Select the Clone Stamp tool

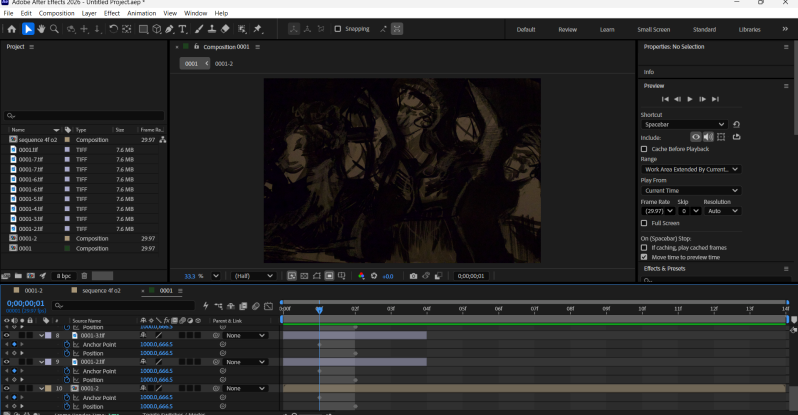212,29
